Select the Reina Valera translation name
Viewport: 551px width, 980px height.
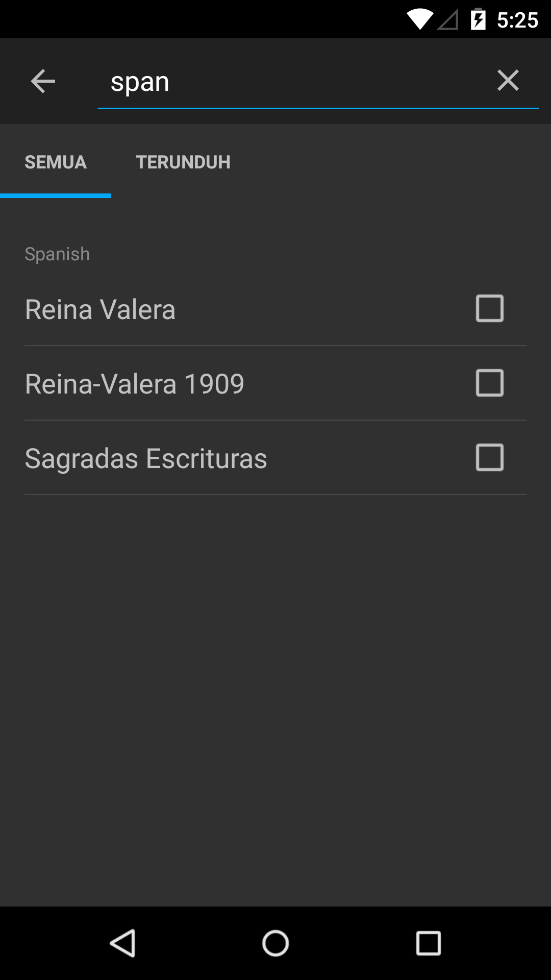100,309
